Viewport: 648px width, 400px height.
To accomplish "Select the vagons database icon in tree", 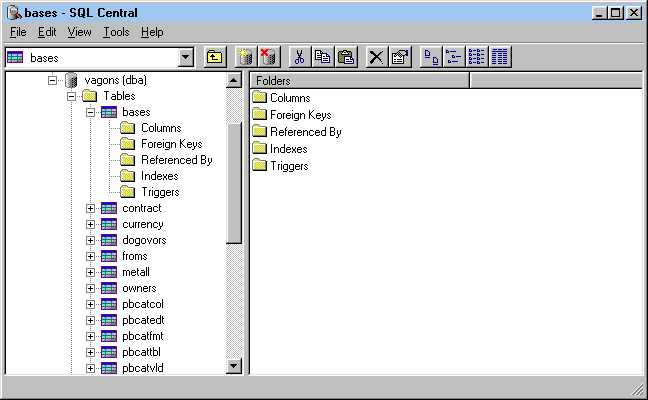I will pos(71,80).
